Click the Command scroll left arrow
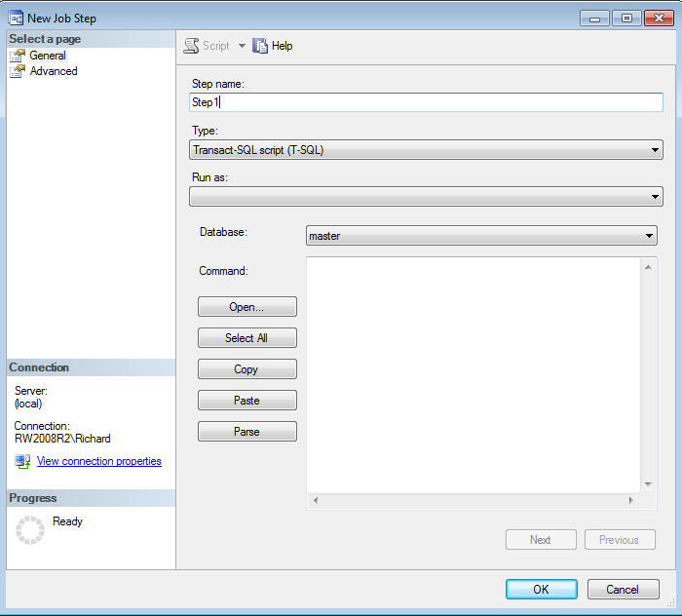Screen dimensions: 682x616 point(316,500)
